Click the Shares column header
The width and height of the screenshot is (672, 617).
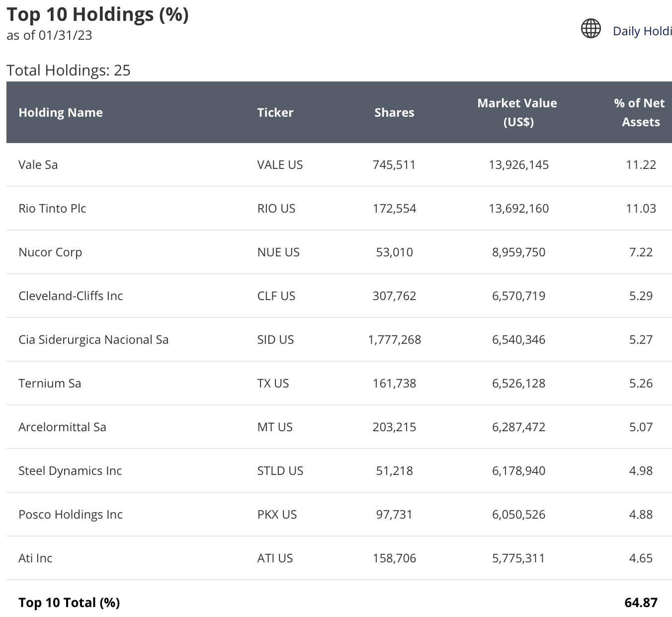394,112
